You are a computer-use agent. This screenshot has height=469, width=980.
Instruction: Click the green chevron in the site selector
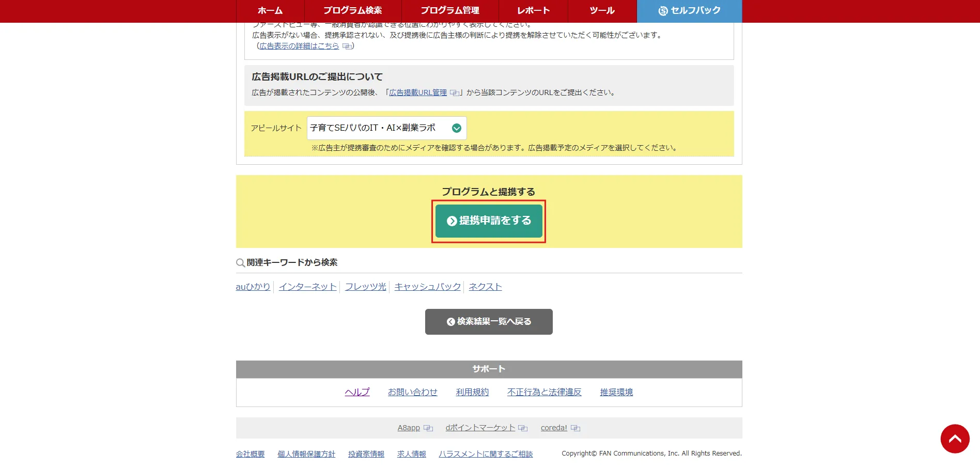[457, 128]
